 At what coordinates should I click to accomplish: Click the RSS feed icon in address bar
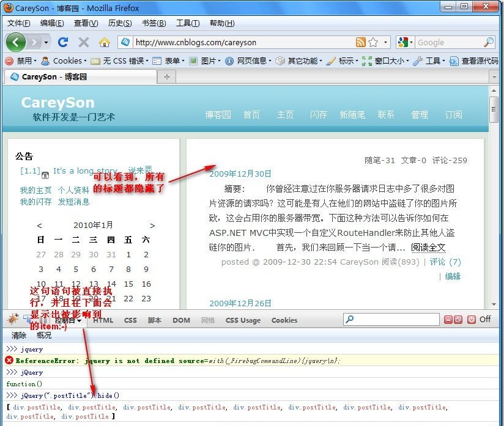coord(361,42)
